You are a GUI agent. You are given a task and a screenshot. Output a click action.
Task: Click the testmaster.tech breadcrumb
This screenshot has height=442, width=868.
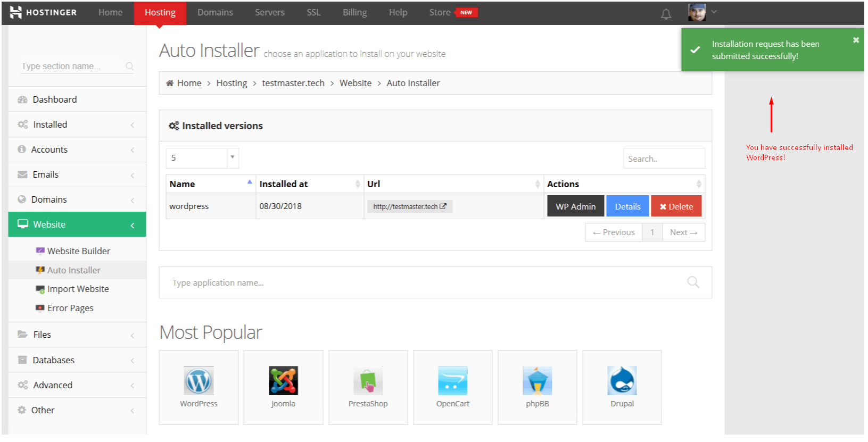(x=293, y=83)
